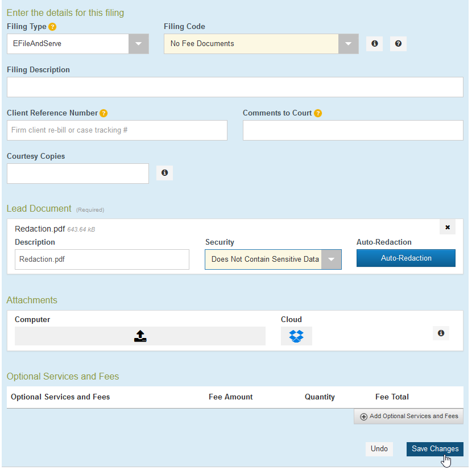Click the black question icon beside Filing Code
This screenshot has width=476, height=474.
coord(398,44)
